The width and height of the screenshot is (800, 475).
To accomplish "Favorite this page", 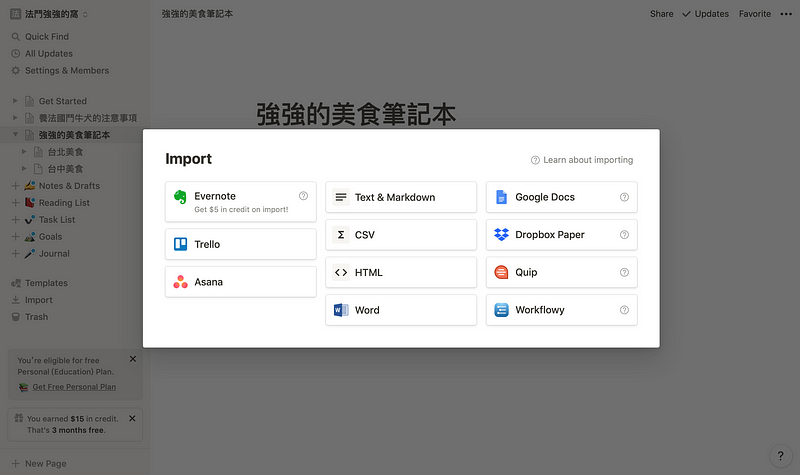I will point(755,14).
